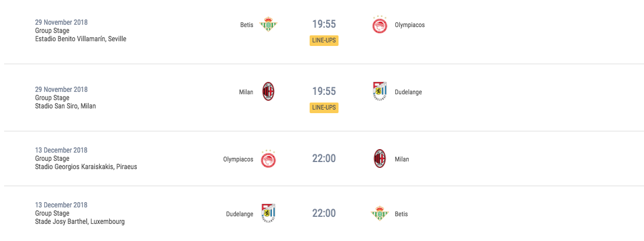Viewport: 644px width, 241px height.
Task: Click Milan crest in the Piraeus match
Action: [380, 159]
